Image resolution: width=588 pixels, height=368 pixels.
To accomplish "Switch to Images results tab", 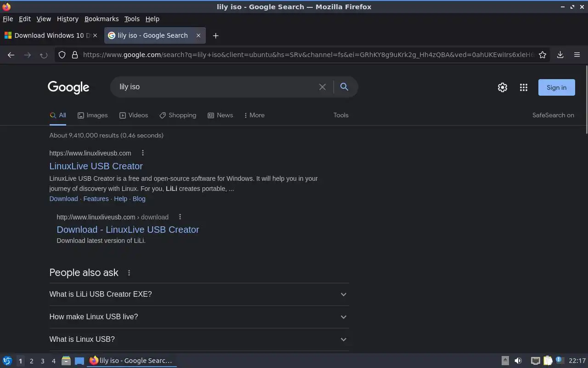I will click(x=92, y=115).
